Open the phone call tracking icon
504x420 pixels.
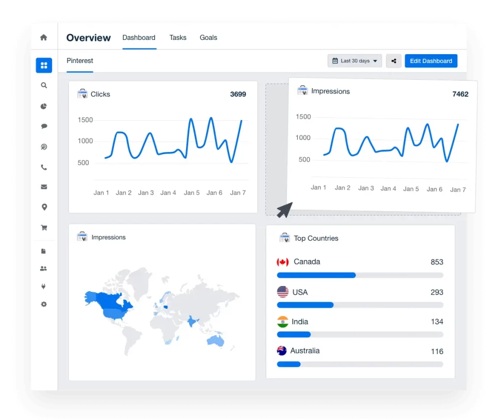click(x=44, y=167)
